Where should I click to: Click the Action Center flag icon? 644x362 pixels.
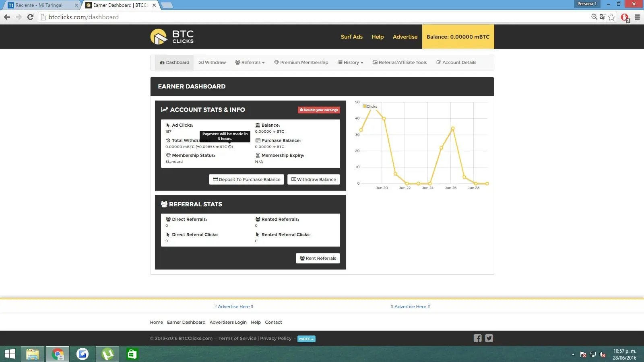pos(583,354)
